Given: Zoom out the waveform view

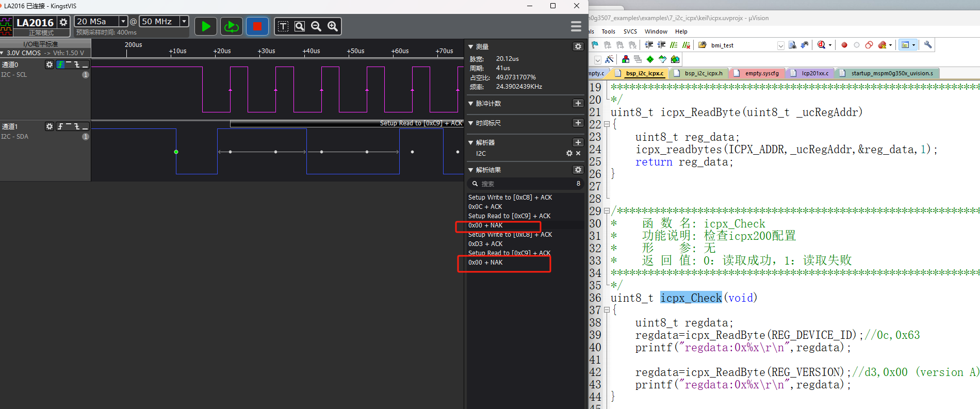Looking at the screenshot, I should [316, 26].
